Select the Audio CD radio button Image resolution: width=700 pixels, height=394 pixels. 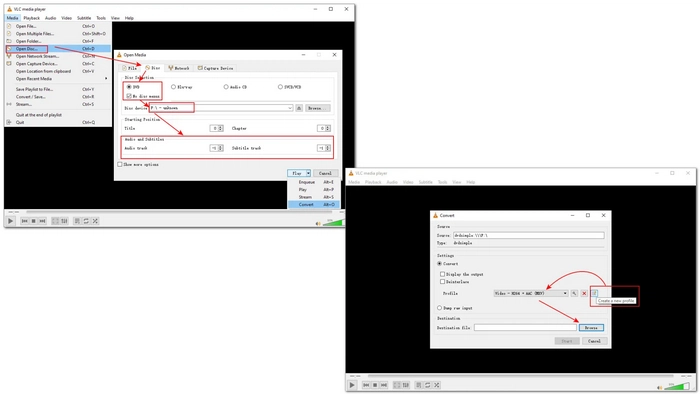pyautogui.click(x=226, y=87)
